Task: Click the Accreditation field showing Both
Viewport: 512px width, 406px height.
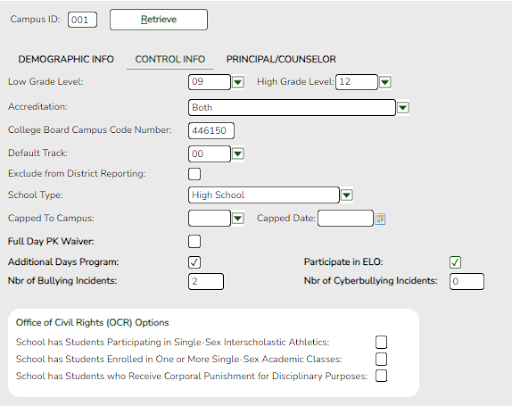Action: pyautogui.click(x=292, y=108)
